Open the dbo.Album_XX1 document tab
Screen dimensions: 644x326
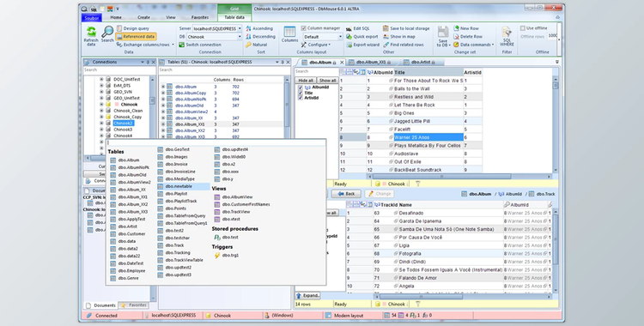coord(371,62)
